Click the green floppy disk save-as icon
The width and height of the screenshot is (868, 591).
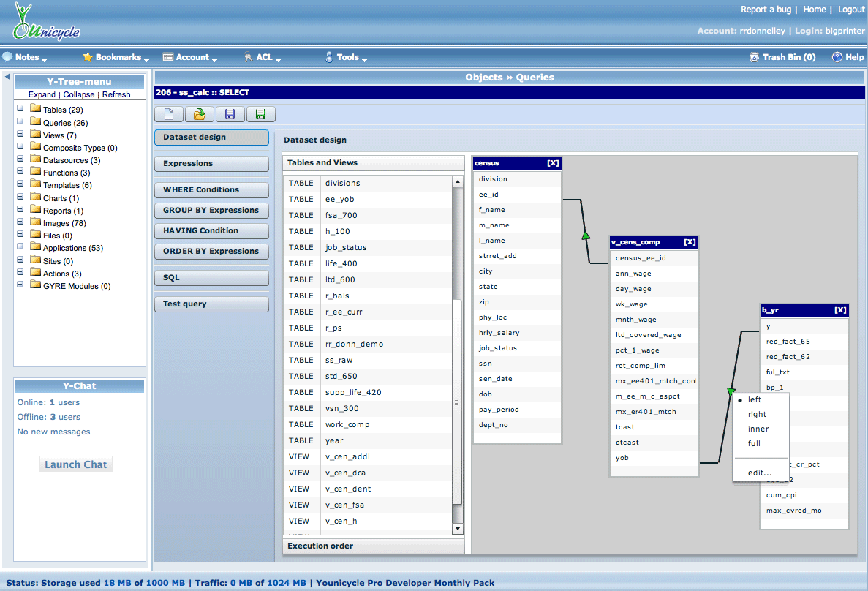coord(260,114)
